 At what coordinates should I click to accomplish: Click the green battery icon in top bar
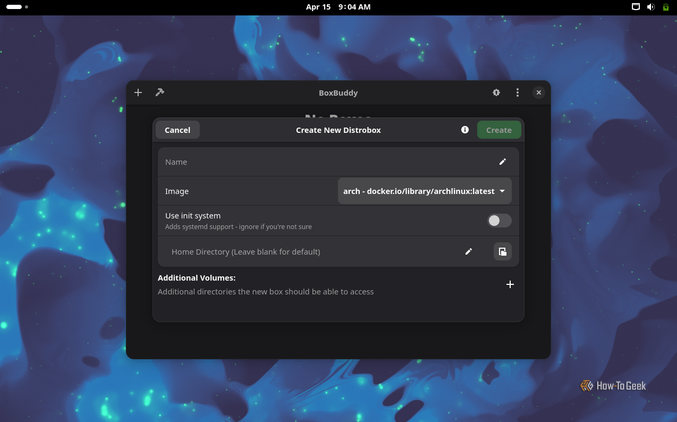(x=666, y=7)
